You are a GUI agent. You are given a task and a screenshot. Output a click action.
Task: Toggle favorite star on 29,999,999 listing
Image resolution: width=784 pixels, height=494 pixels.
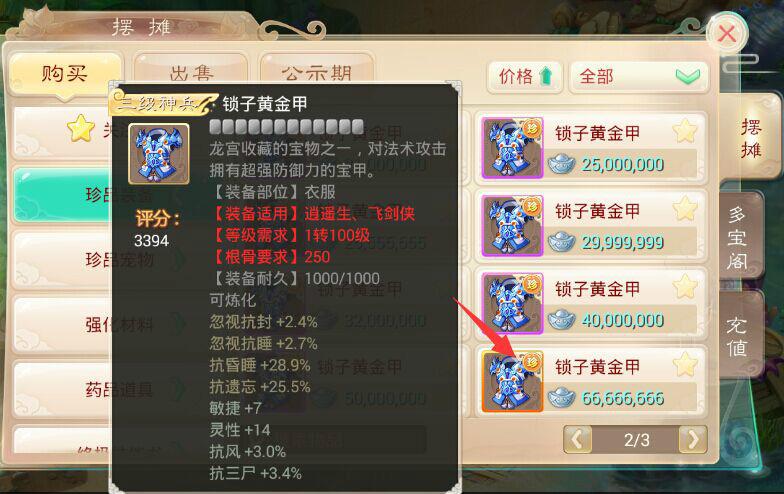685,209
